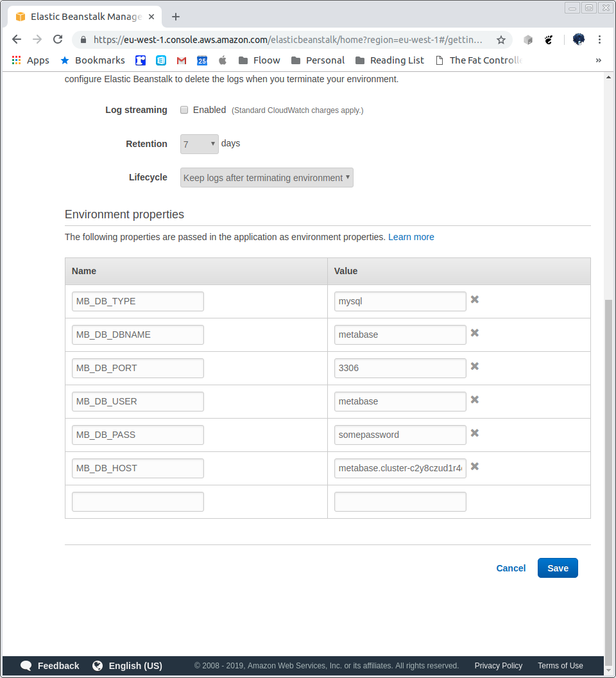616x678 pixels.
Task: Open the Privacy Policy link
Action: coord(499,665)
